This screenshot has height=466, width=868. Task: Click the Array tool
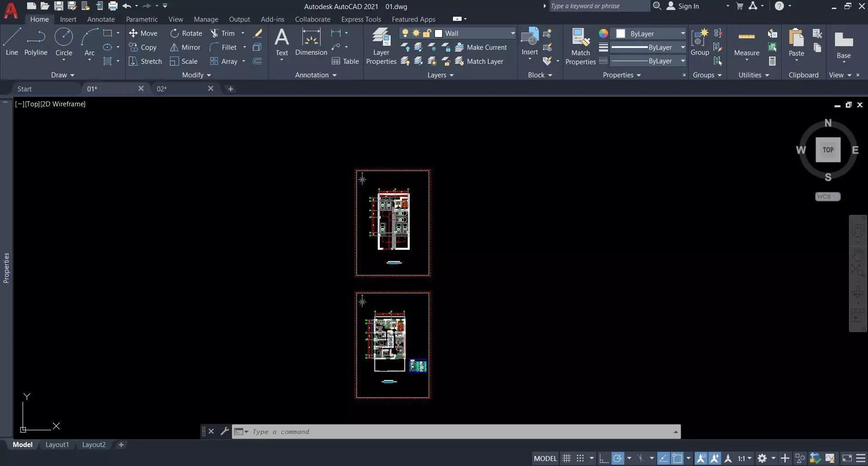coord(224,61)
